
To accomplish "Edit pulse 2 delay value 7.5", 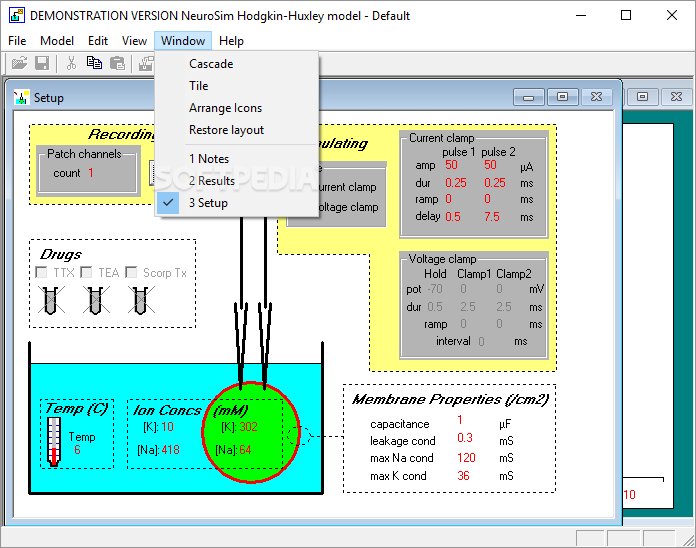I will [x=492, y=217].
